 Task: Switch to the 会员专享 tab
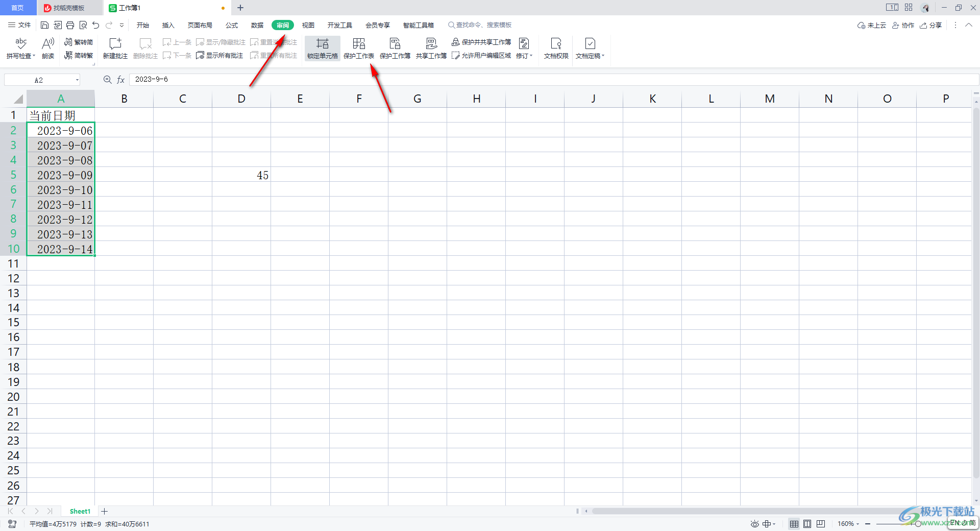tap(378, 25)
